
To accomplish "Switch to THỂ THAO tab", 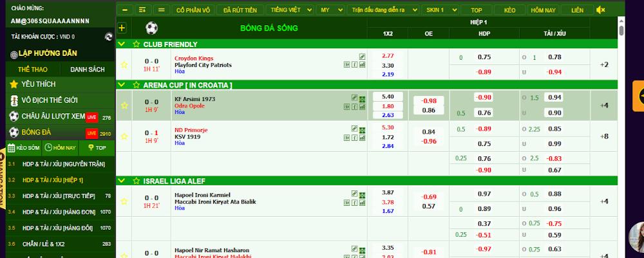I will [x=32, y=69].
